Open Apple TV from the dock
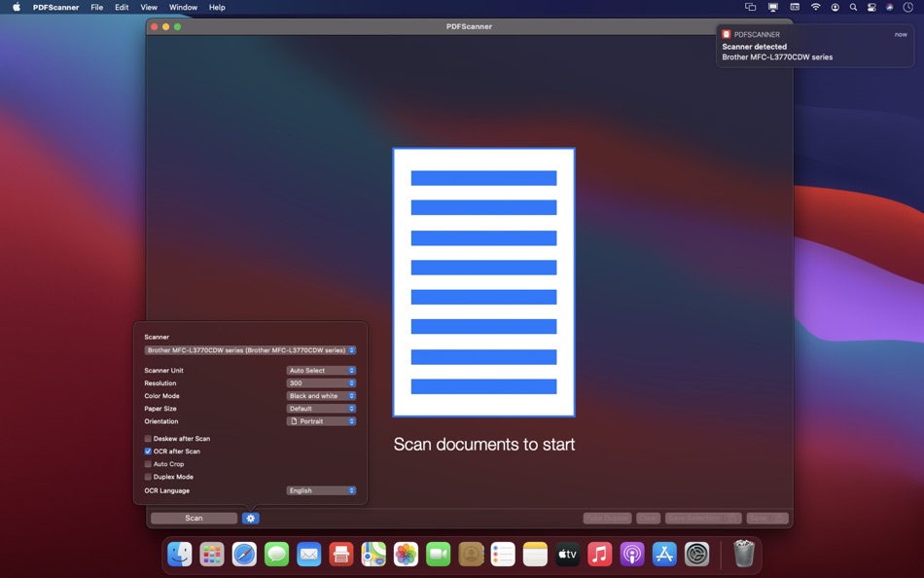 pyautogui.click(x=567, y=555)
